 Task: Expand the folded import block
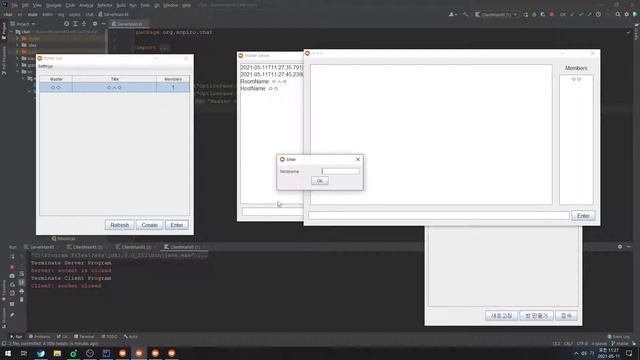pos(164,47)
